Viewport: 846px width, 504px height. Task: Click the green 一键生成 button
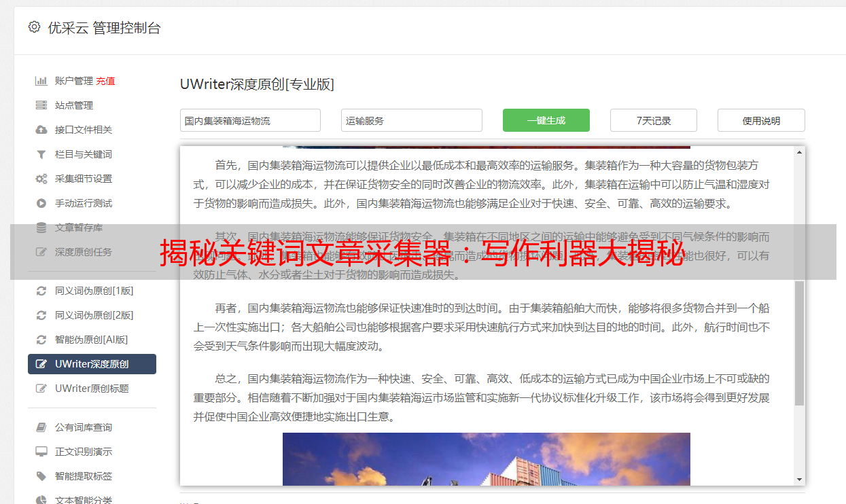[x=546, y=120]
